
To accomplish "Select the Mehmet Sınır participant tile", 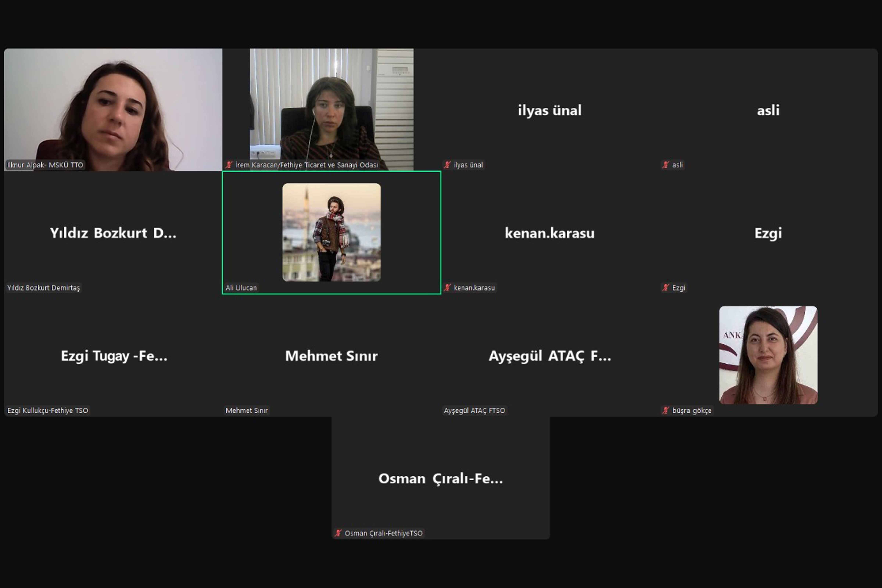I will click(331, 356).
